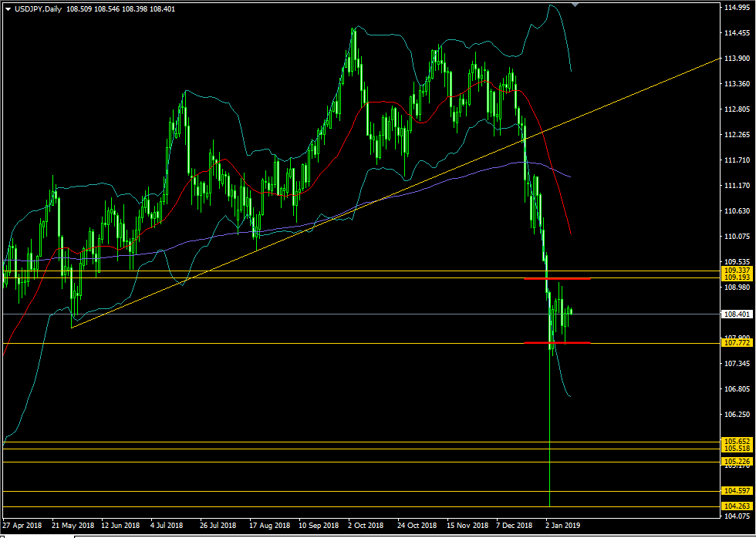
Task: Click the 27 Apr 2018 date label
Action: (x=22, y=525)
